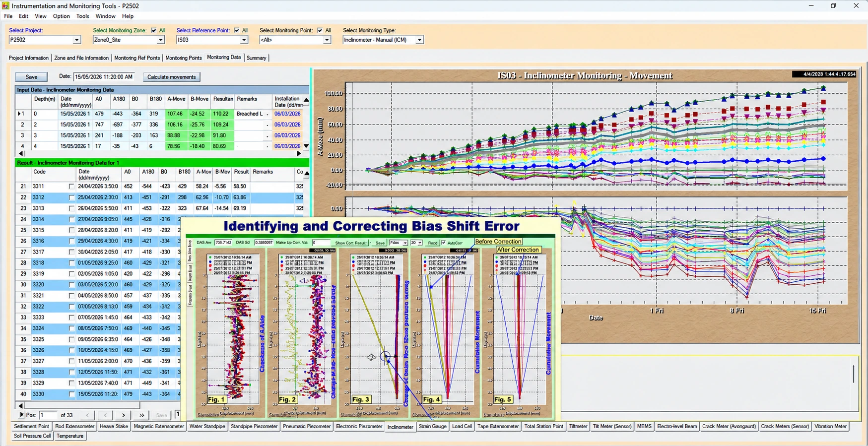Open the Select Project dropdown
The width and height of the screenshot is (868, 446).
76,40
